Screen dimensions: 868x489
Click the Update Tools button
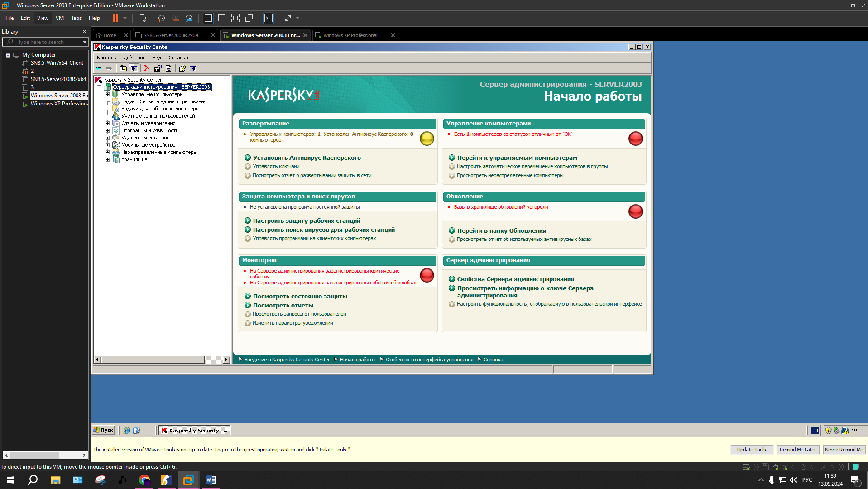tap(752, 450)
